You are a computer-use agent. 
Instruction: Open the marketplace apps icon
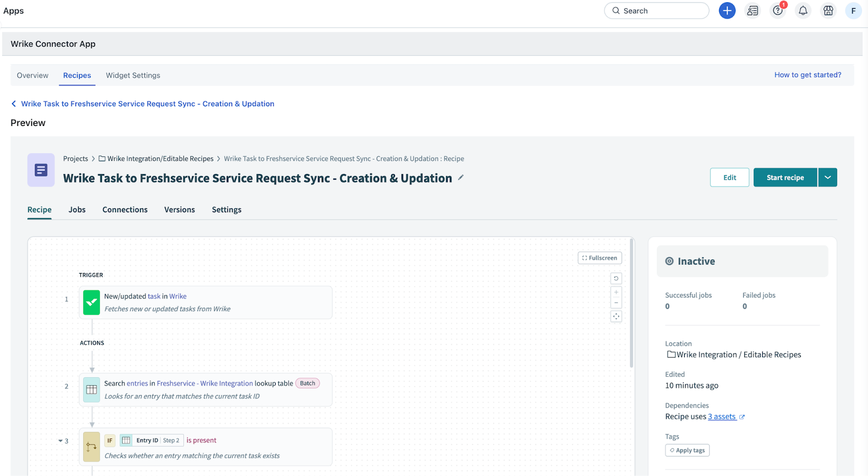[x=828, y=10]
